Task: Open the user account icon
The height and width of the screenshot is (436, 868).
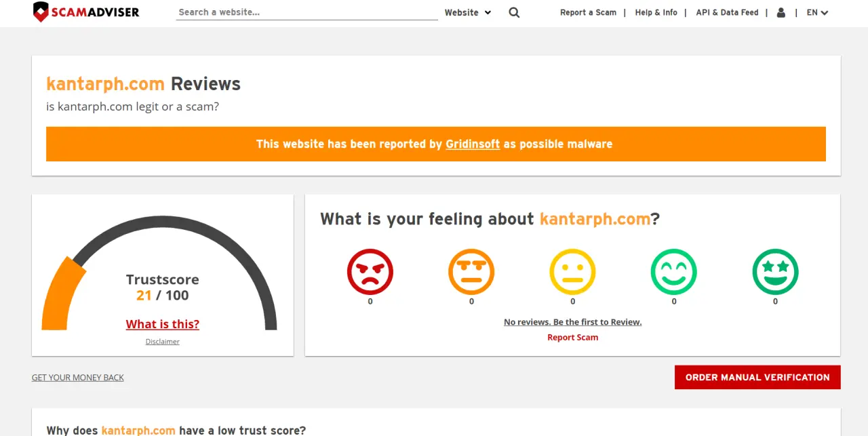Action: (781, 12)
